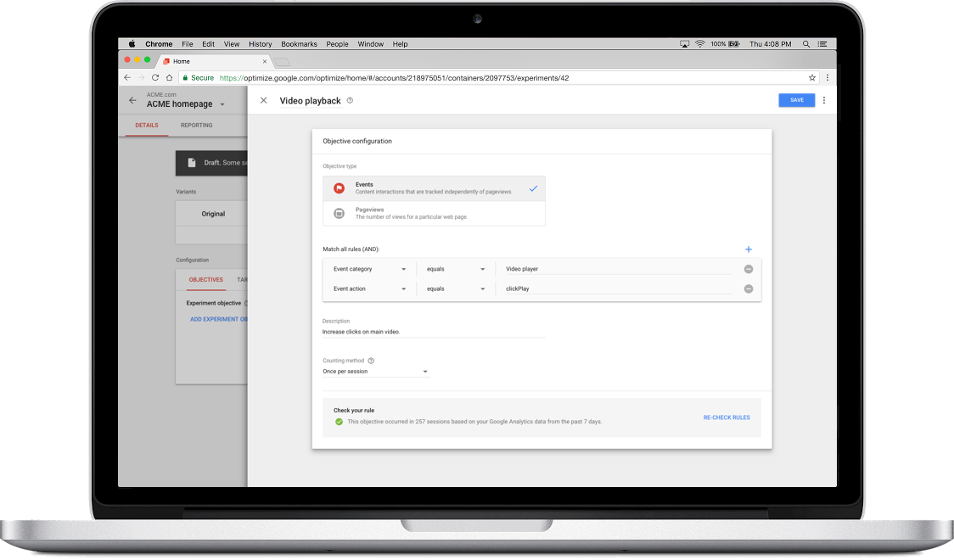Screen dimensions: 954x560
Task: Expand the ACME homepage dropdown arrow
Action: (x=222, y=104)
